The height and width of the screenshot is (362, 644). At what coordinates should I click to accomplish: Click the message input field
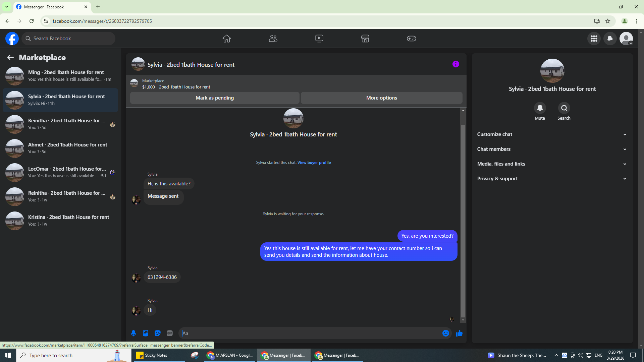(x=310, y=333)
